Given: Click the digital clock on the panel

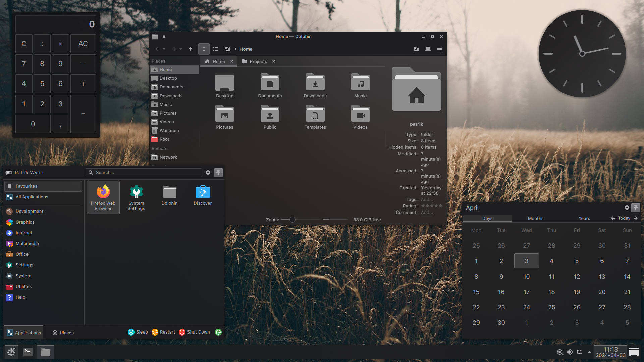Looking at the screenshot, I should (x=610, y=352).
